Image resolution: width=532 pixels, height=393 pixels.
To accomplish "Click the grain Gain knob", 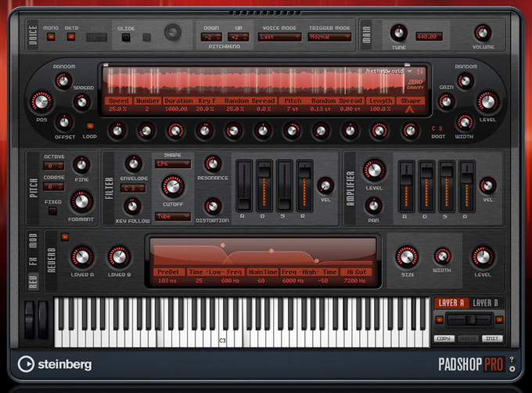I will point(446,102).
